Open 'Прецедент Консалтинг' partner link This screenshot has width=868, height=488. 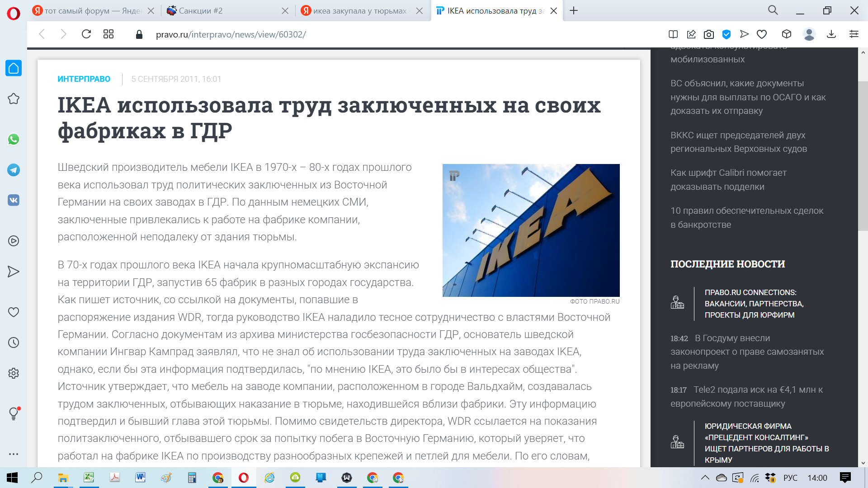click(x=767, y=443)
